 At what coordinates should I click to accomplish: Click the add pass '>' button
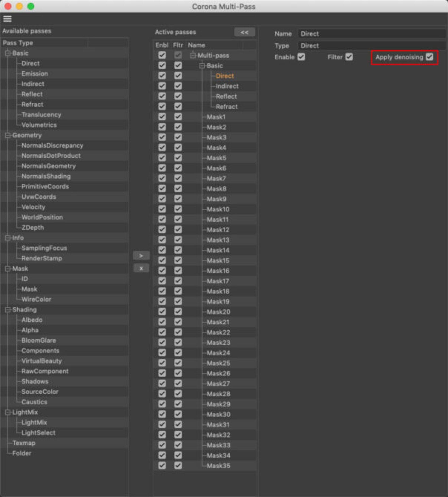pos(141,256)
